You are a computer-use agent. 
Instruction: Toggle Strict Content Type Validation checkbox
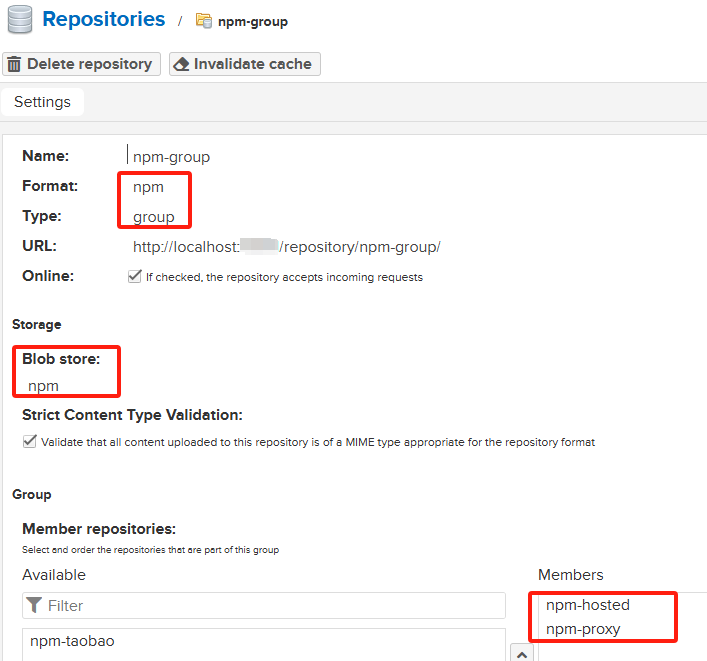[x=29, y=441]
